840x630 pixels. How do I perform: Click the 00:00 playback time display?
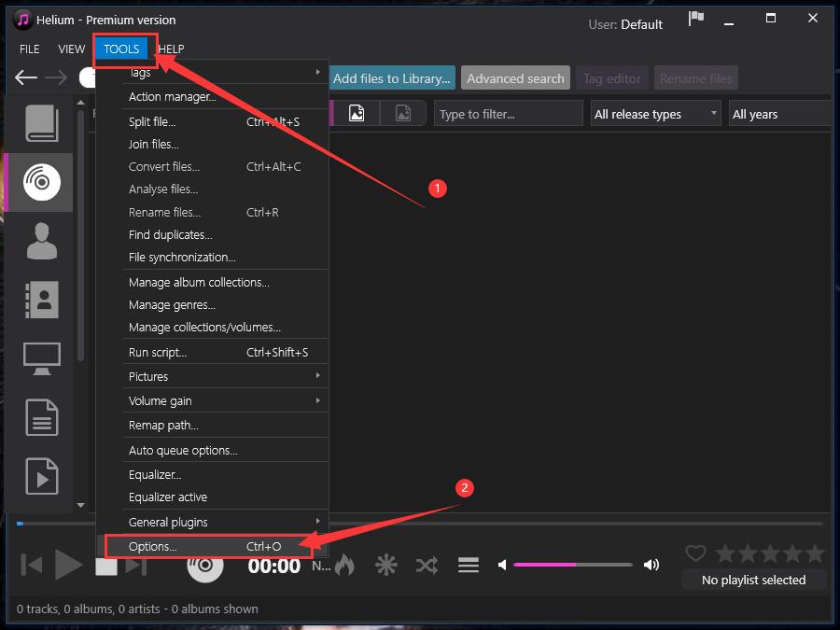pos(274,566)
